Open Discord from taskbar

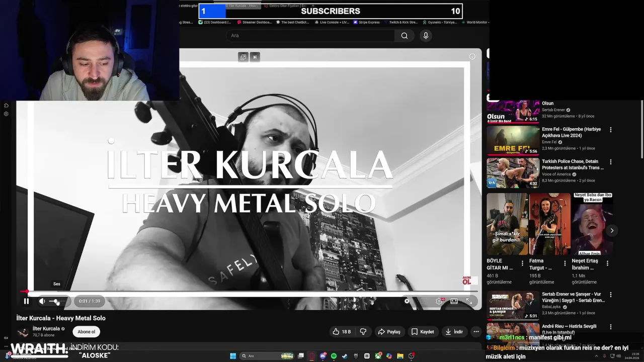coord(323,356)
